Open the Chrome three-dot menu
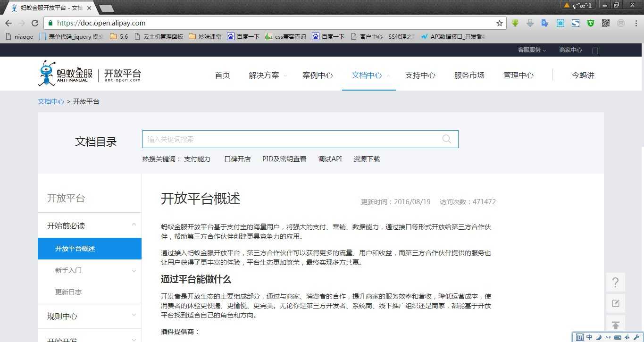 pyautogui.click(x=636, y=23)
